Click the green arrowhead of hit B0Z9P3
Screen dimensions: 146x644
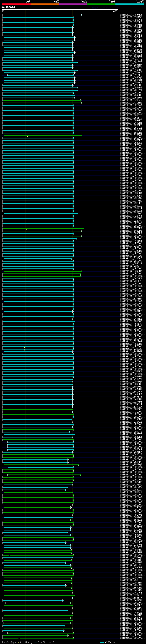pyautogui.click(x=81, y=231)
